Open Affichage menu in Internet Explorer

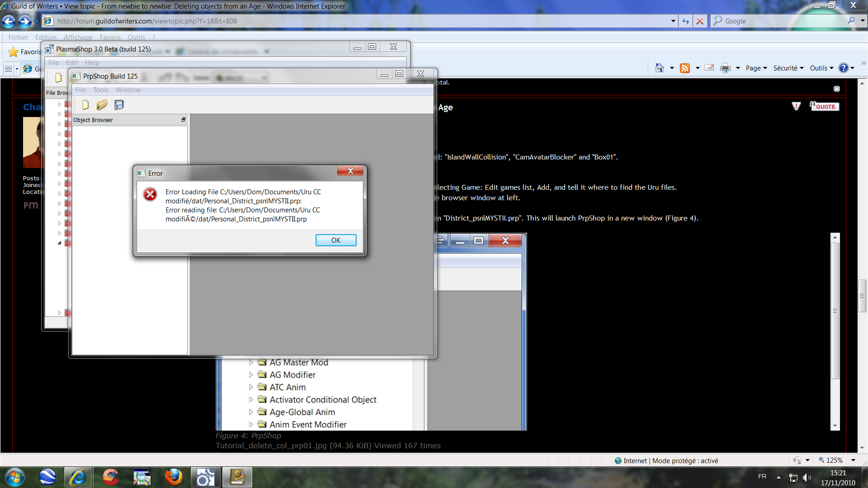(x=78, y=37)
